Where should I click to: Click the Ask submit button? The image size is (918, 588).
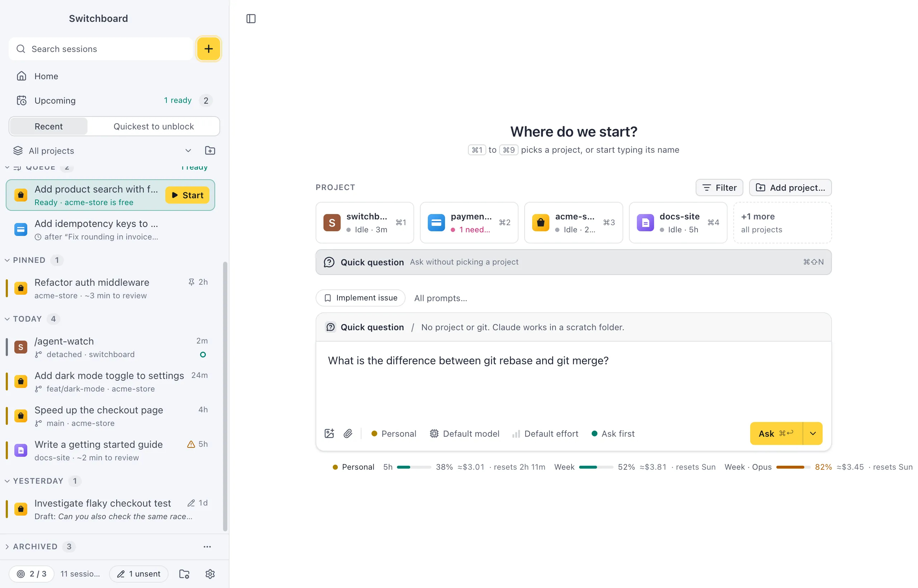[x=776, y=433]
